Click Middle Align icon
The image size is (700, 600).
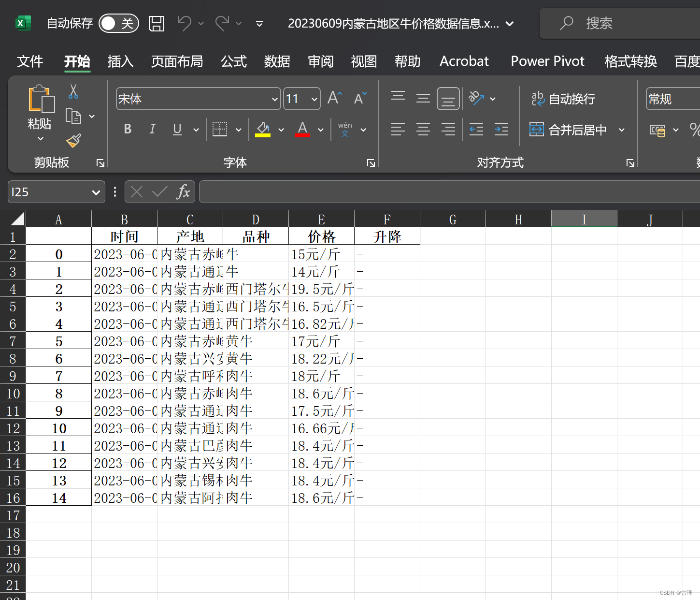coord(423,98)
